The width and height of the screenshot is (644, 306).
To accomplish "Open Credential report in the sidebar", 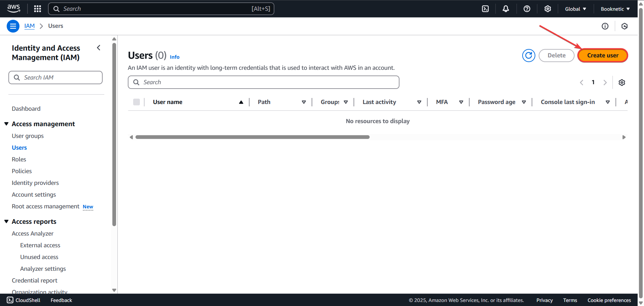I will click(35, 280).
